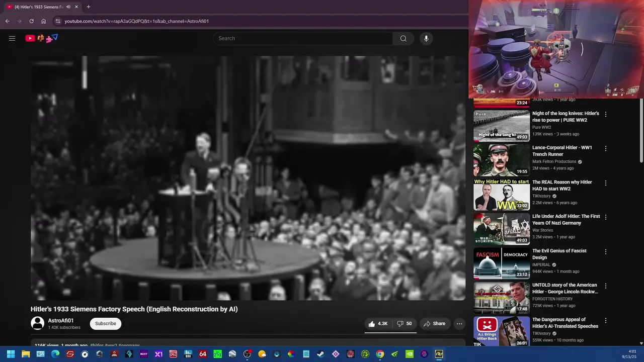This screenshot has height=362, width=644.
Task: Open options menu for Life Under Adolf Hitler
Action: pyautogui.click(x=606, y=217)
